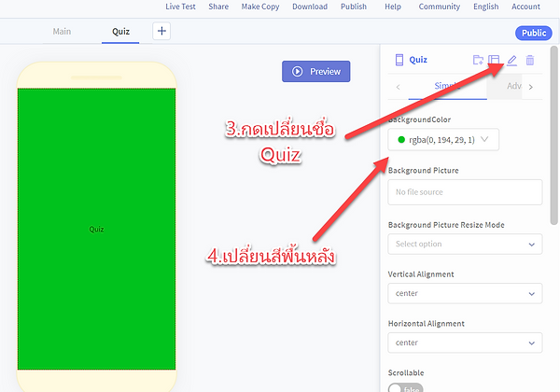The height and width of the screenshot is (392, 560).
Task: Click the Preview button
Action: click(316, 72)
